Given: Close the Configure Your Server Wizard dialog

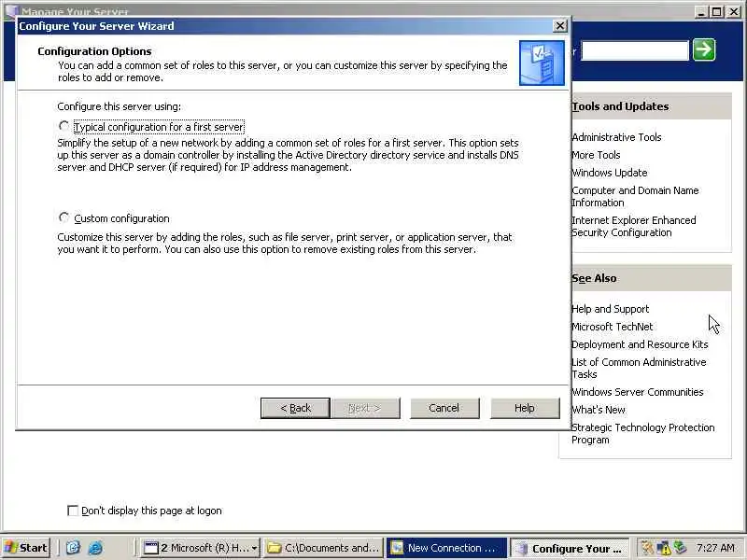Looking at the screenshot, I should pyautogui.click(x=559, y=26).
